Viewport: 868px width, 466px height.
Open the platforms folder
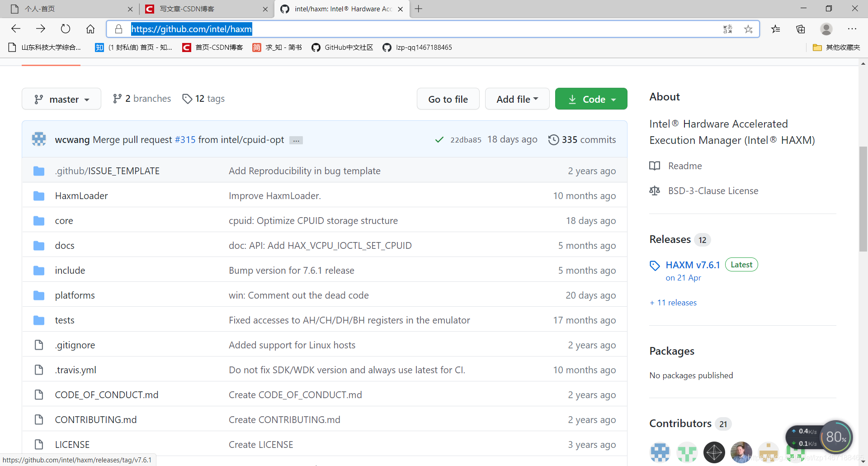pos(75,295)
